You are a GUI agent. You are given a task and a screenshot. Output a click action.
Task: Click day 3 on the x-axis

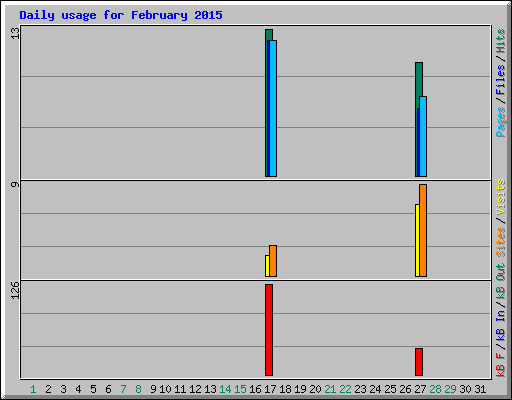click(x=63, y=389)
